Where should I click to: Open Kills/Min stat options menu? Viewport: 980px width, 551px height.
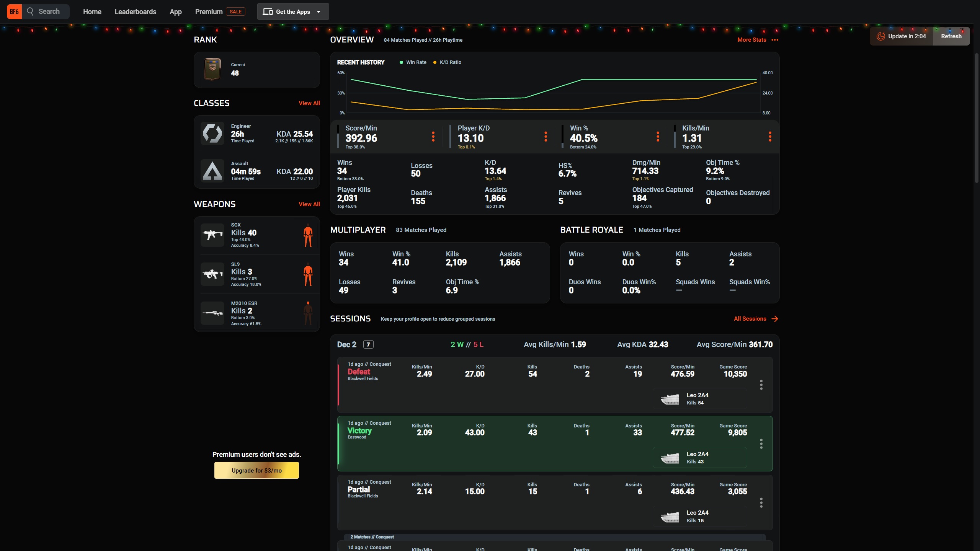point(770,137)
